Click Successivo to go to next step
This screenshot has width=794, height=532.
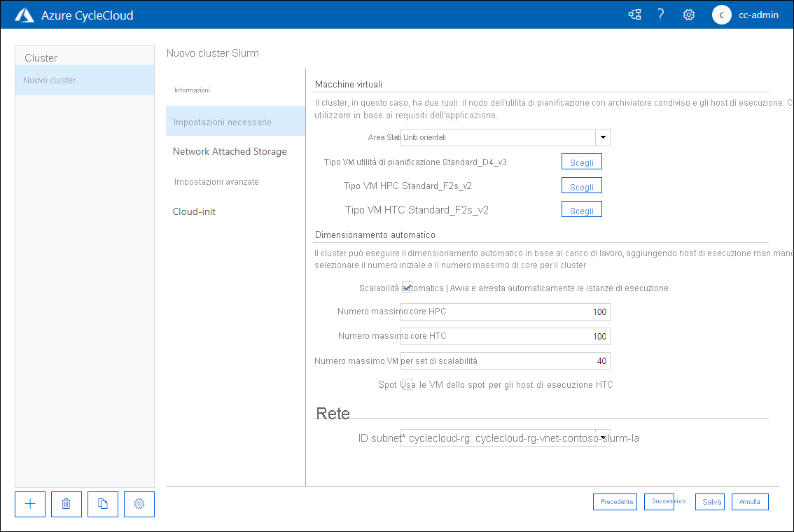(659, 501)
